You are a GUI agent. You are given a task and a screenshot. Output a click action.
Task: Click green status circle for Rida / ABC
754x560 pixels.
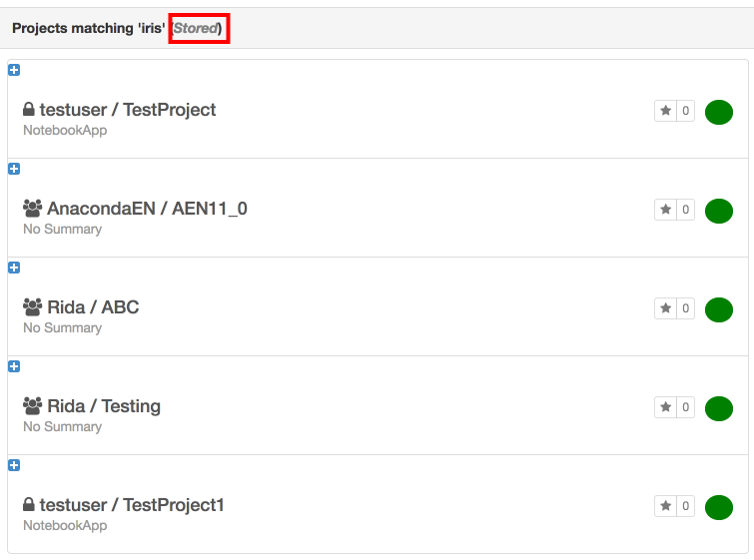coord(719,309)
